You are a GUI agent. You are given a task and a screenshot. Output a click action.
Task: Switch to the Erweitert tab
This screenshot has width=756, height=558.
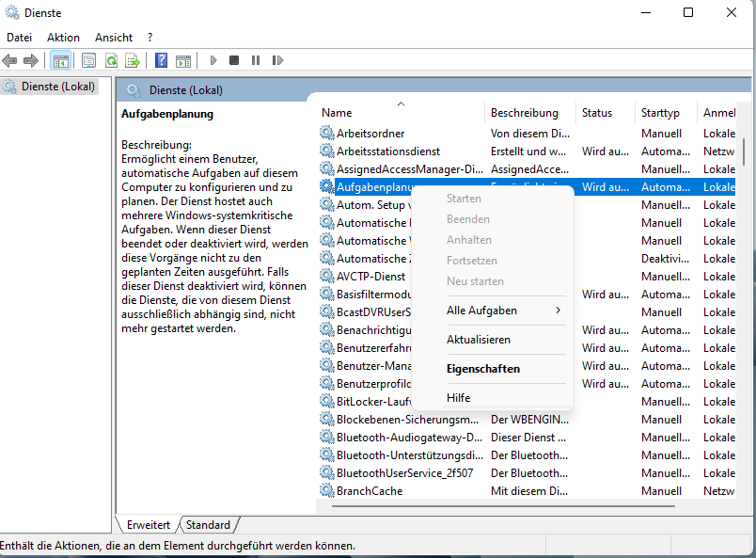coord(149,525)
